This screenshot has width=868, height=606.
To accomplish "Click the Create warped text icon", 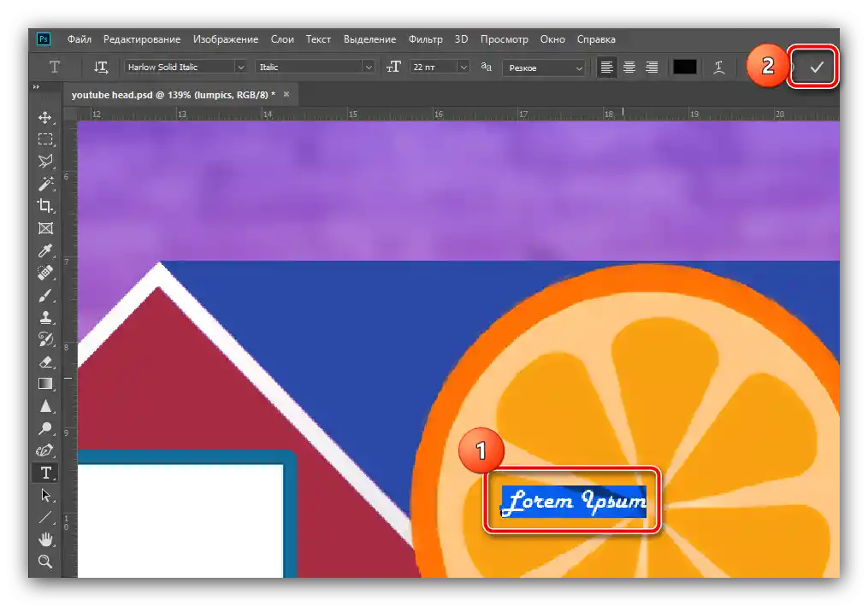I will [719, 67].
